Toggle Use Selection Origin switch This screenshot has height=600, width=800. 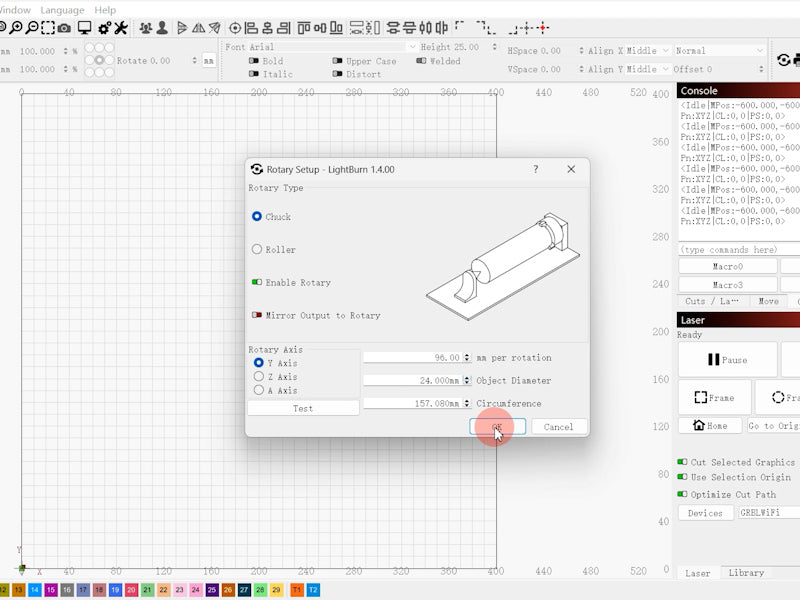pos(682,477)
